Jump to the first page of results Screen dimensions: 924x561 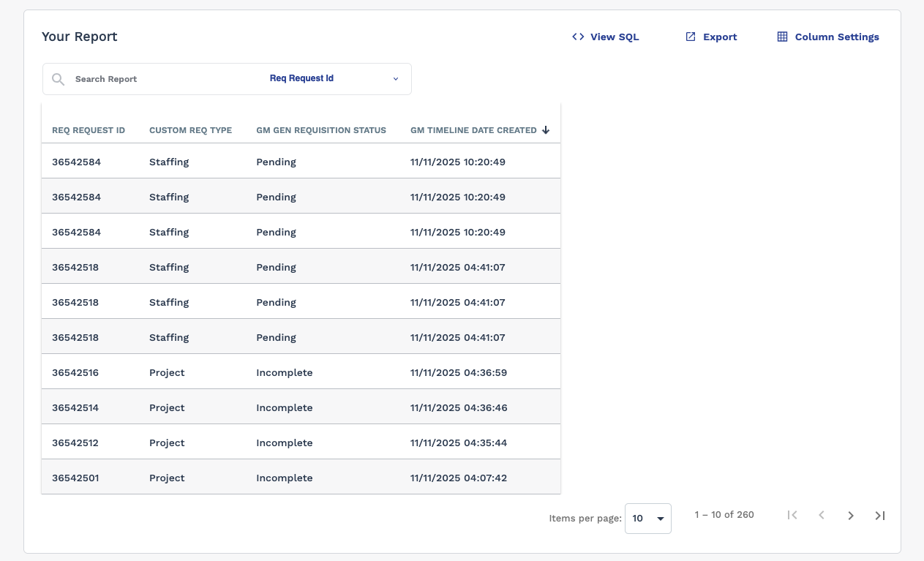(x=792, y=516)
